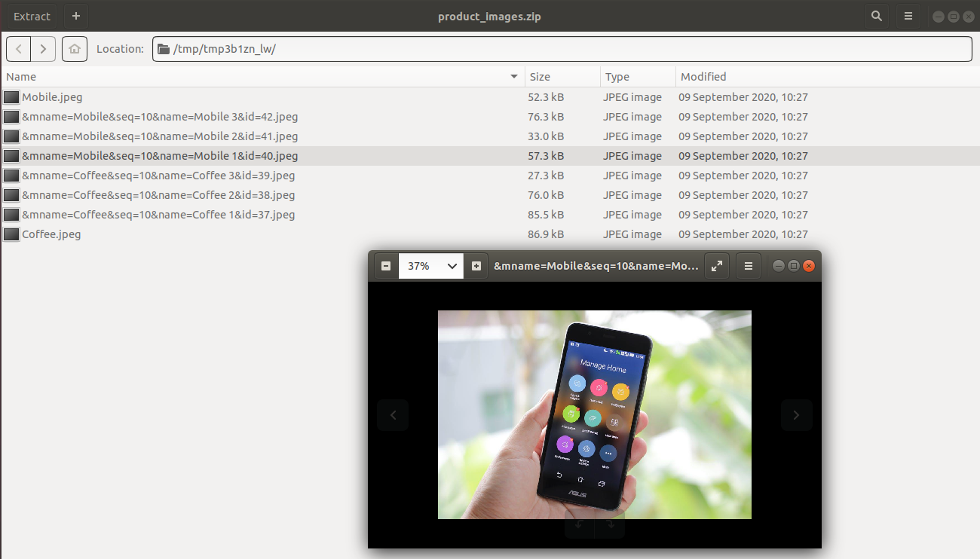This screenshot has height=559, width=980.
Task: Sort files by the Modified column
Action: click(826, 77)
